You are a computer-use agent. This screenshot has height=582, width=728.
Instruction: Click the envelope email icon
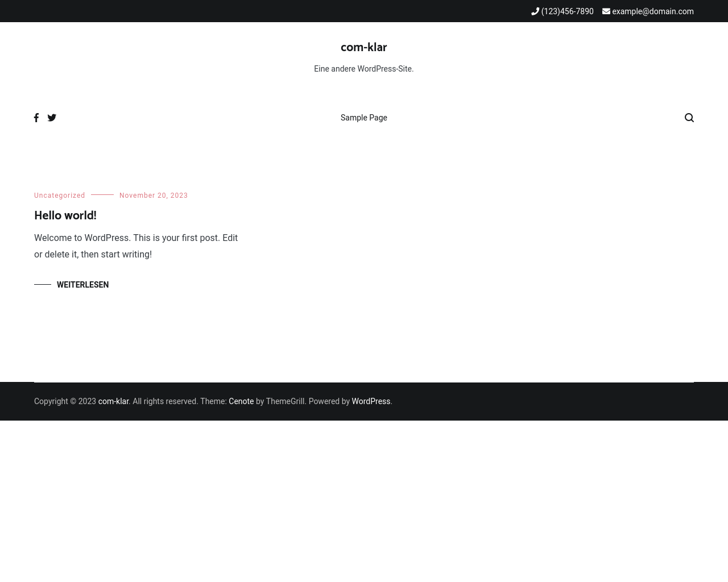coord(606,11)
